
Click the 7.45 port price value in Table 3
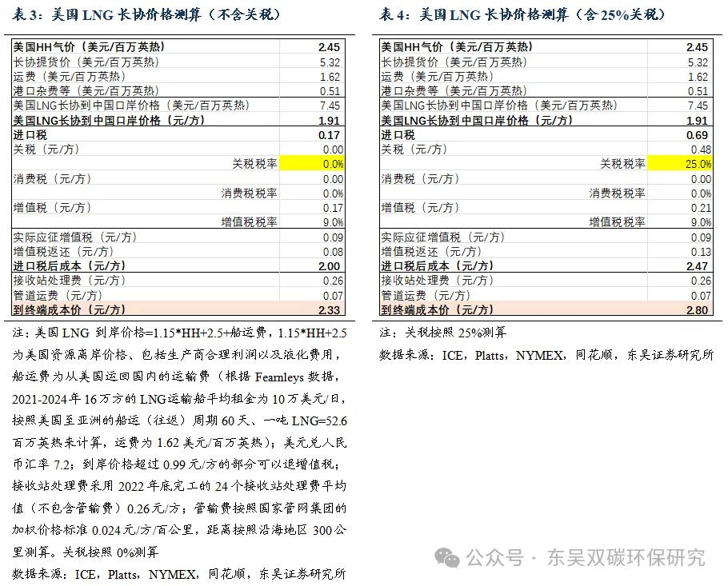click(x=330, y=106)
